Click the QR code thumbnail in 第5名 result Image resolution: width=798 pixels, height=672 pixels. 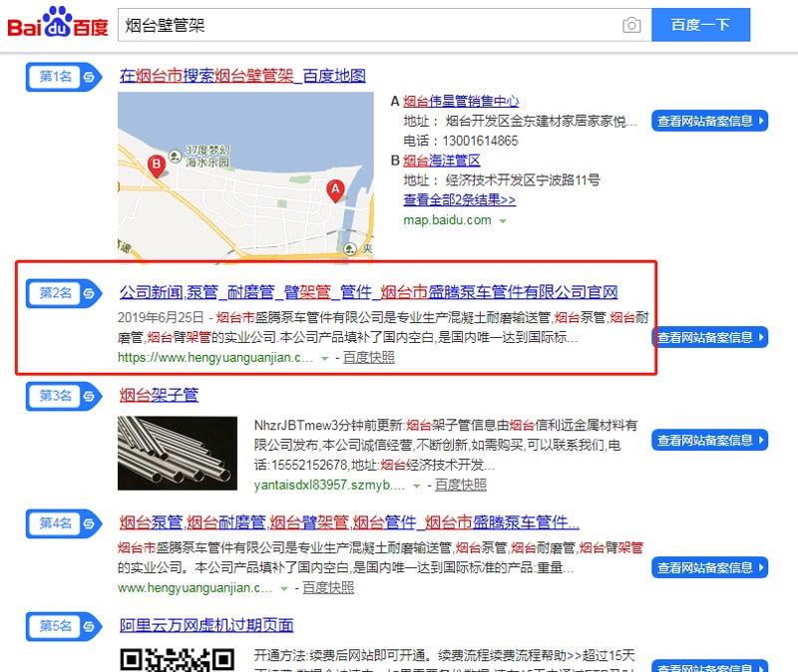coord(178,659)
